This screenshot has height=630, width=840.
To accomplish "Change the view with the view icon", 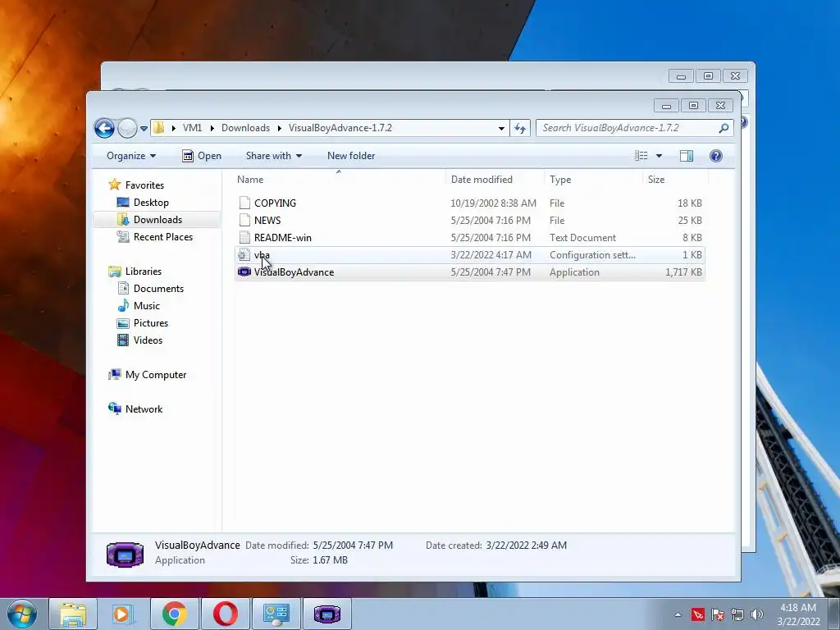I will pos(641,156).
